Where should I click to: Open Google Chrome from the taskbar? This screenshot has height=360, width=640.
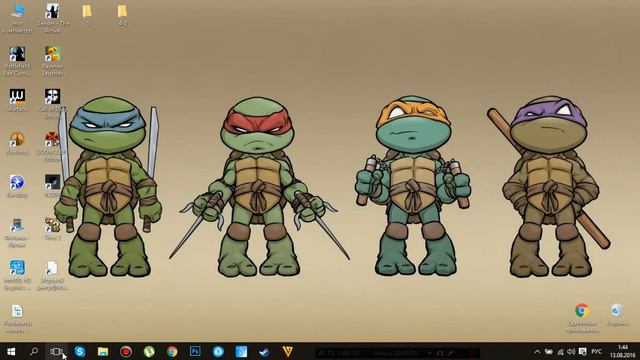(172, 351)
